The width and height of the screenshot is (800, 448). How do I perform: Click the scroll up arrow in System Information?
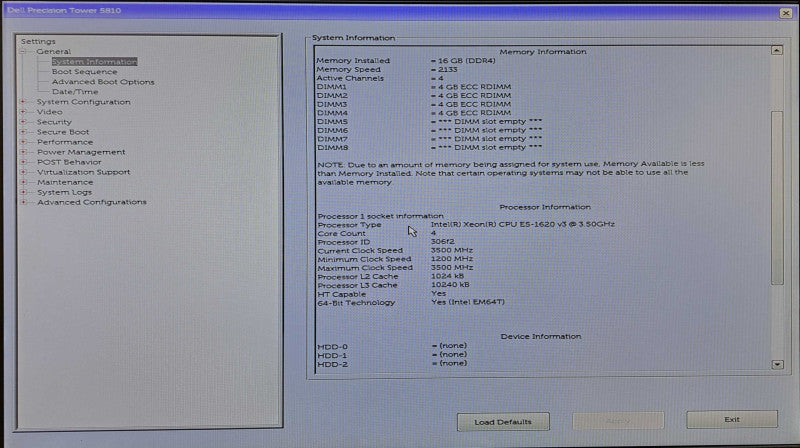pos(777,51)
